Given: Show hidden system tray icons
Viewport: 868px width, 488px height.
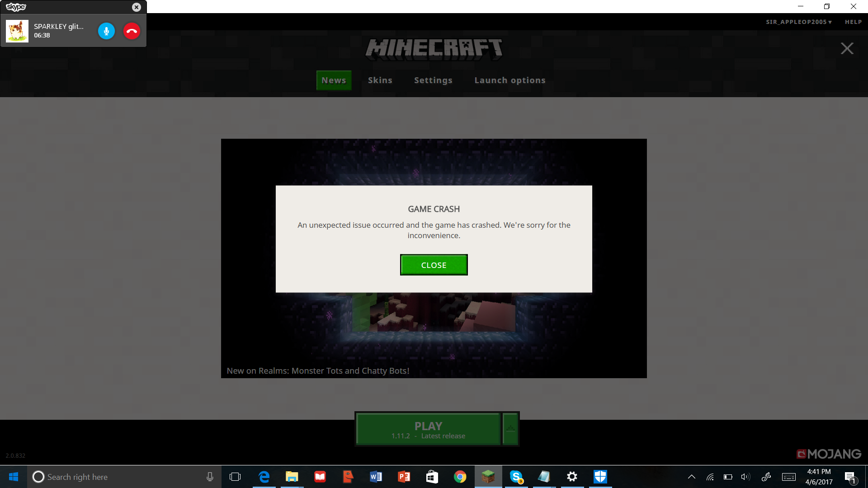Looking at the screenshot, I should (x=691, y=477).
